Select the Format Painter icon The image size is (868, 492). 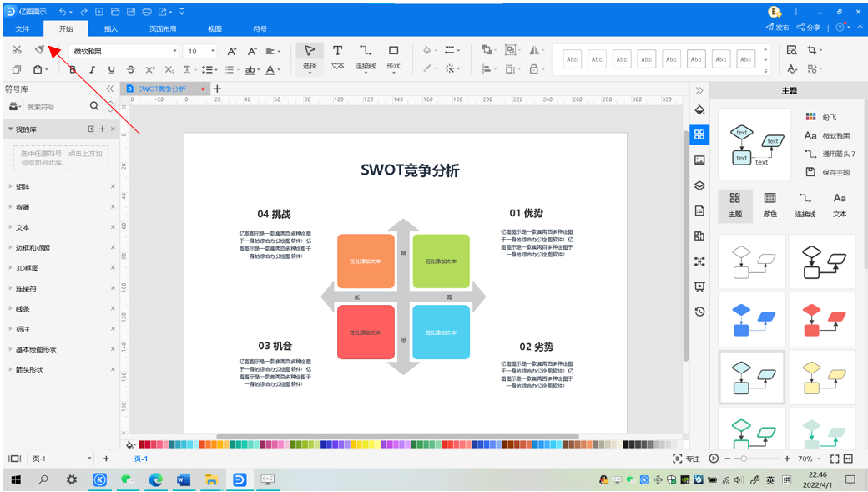point(39,50)
